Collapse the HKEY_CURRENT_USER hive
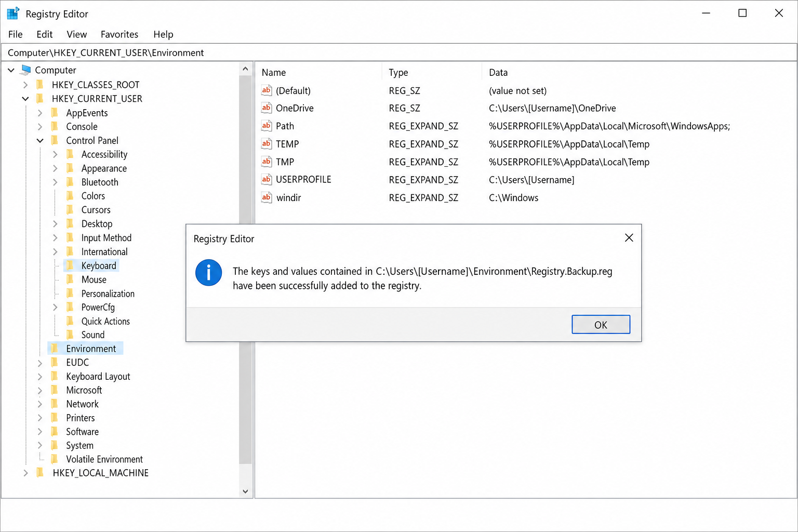 [25, 99]
